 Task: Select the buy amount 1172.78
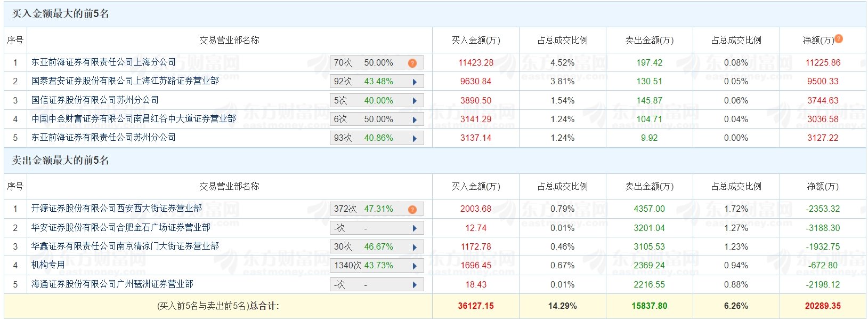pyautogui.click(x=476, y=247)
